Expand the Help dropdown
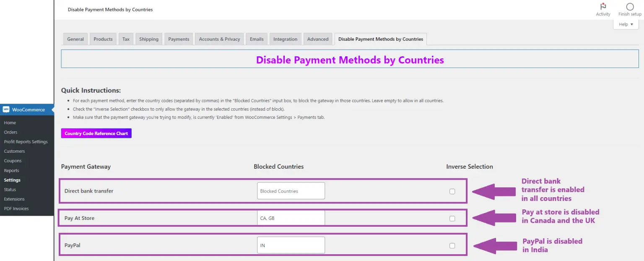644x261 pixels. pos(625,24)
